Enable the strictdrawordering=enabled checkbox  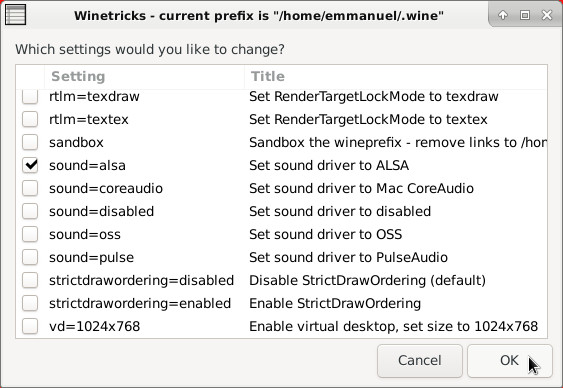30,303
